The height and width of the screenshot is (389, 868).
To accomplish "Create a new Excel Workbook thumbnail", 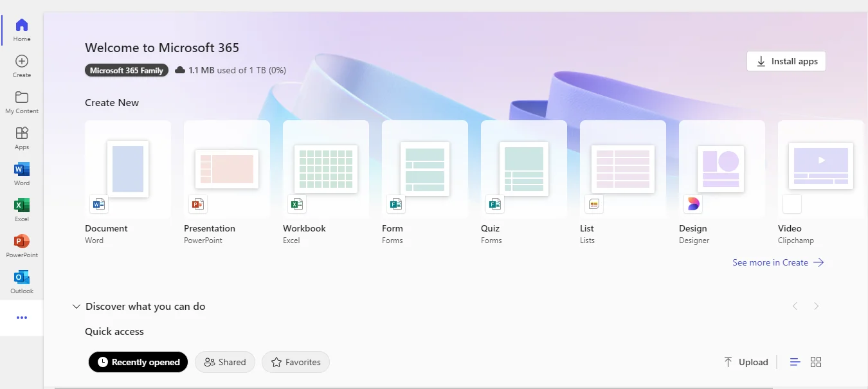I will [326, 169].
